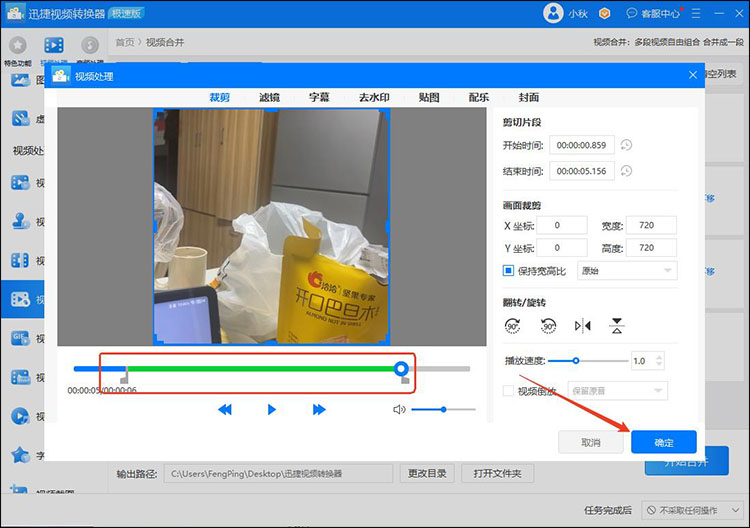Click the 高度 input field
750x528 pixels.
pos(651,248)
